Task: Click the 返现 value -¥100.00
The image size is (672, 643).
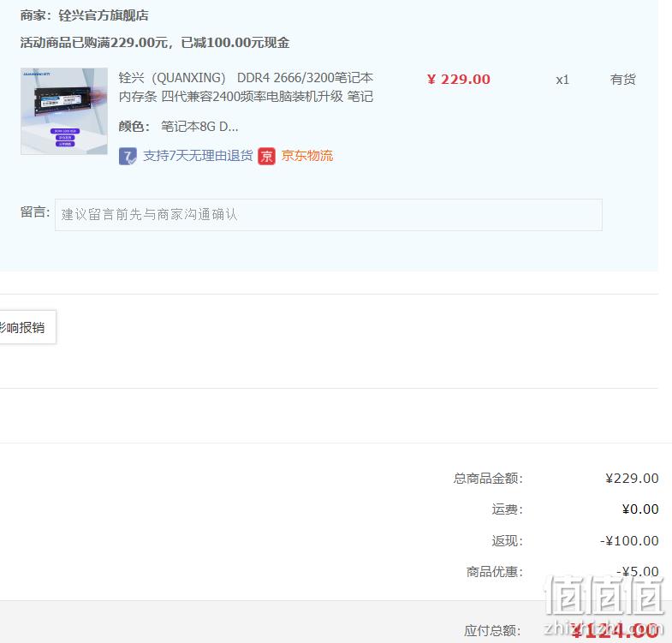Action: pyautogui.click(x=629, y=540)
